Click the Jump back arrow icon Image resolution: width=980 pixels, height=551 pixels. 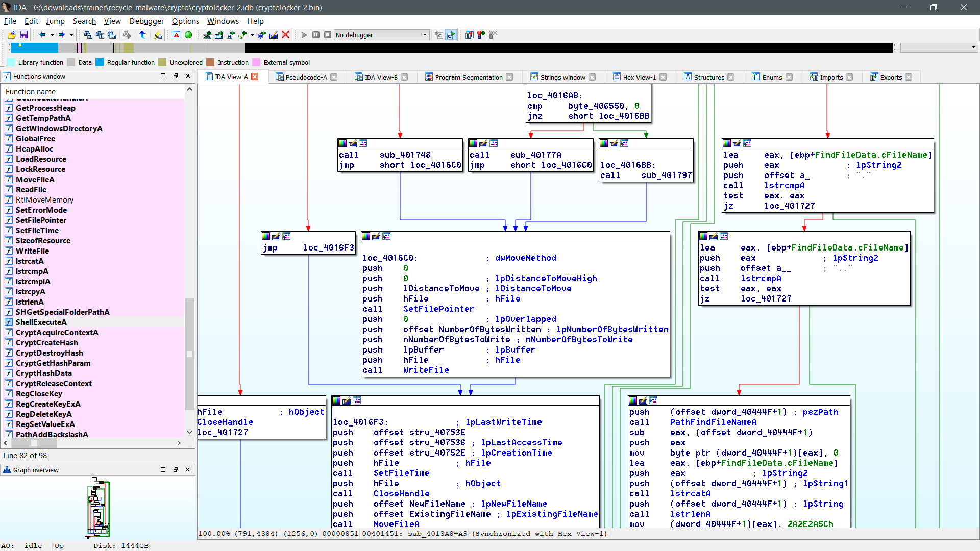click(42, 35)
